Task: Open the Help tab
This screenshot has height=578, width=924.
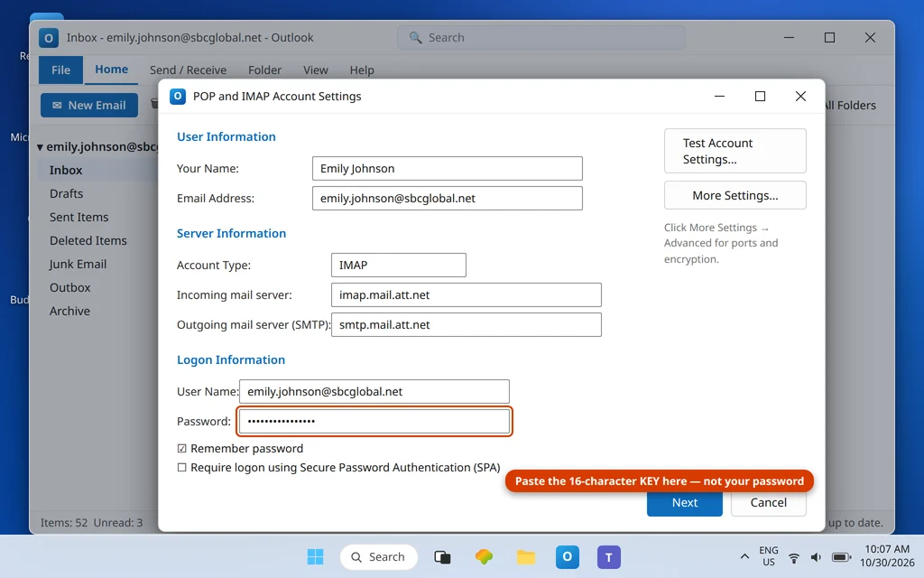Action: pos(362,70)
